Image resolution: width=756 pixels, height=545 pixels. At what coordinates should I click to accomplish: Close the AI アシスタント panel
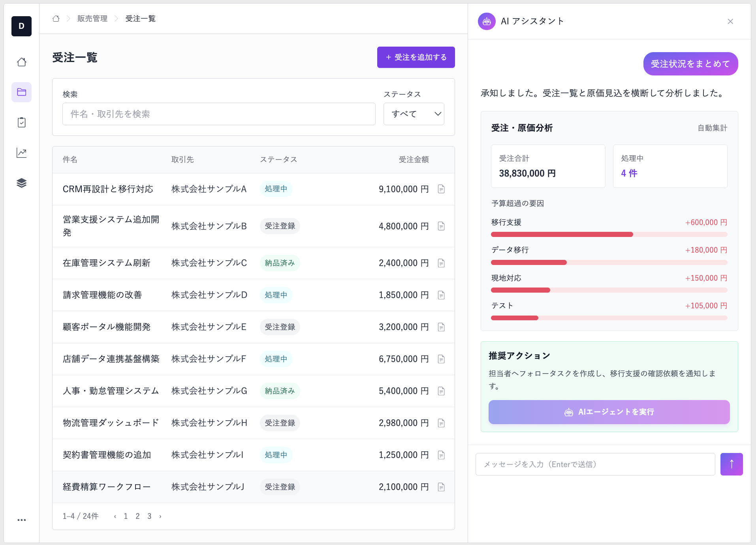[730, 21]
